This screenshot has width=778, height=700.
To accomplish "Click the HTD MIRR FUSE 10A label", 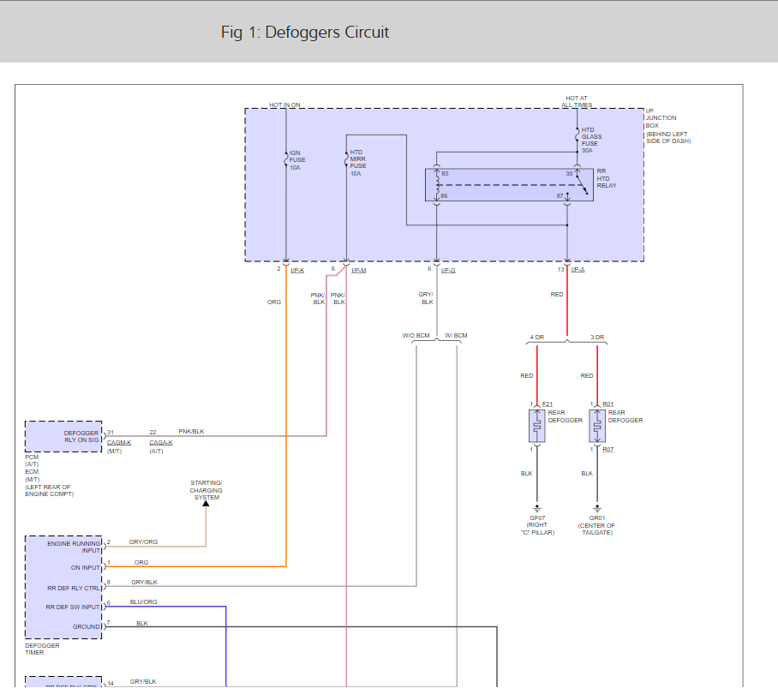I will coord(358,163).
